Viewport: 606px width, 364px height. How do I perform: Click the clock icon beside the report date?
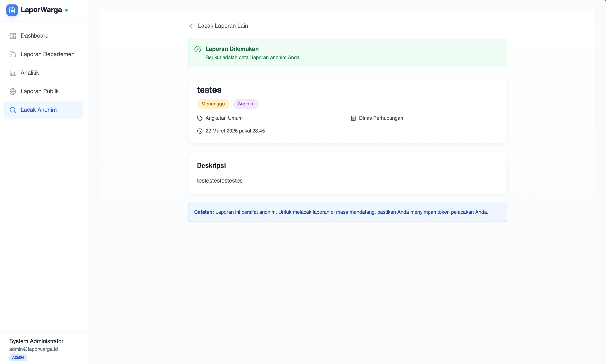tap(200, 131)
